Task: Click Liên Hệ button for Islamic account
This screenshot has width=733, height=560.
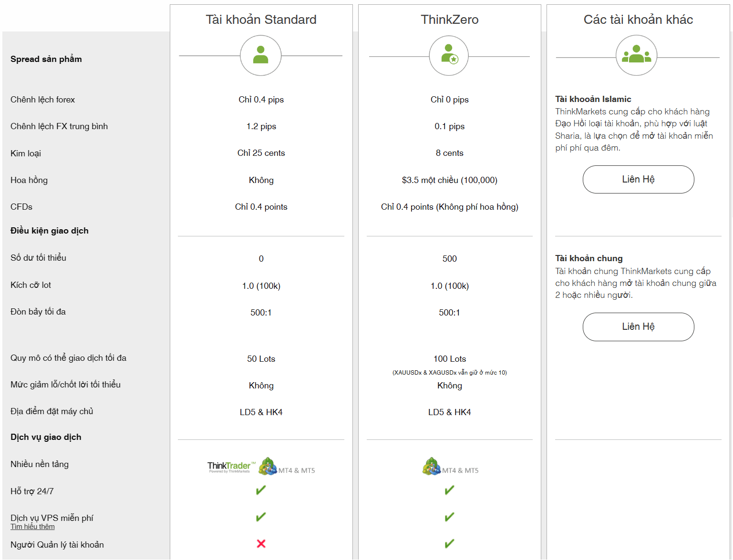Action: (638, 179)
